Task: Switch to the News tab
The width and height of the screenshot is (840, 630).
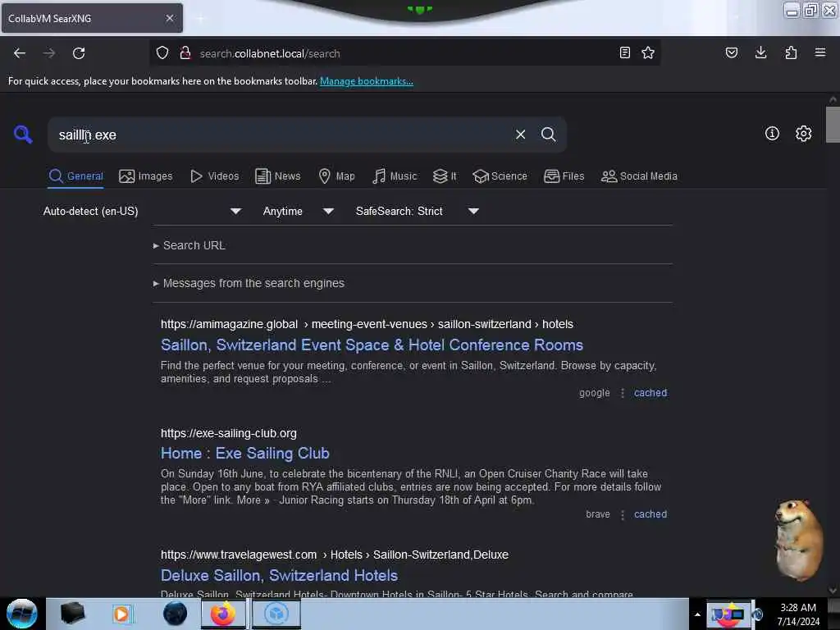Action: [277, 176]
